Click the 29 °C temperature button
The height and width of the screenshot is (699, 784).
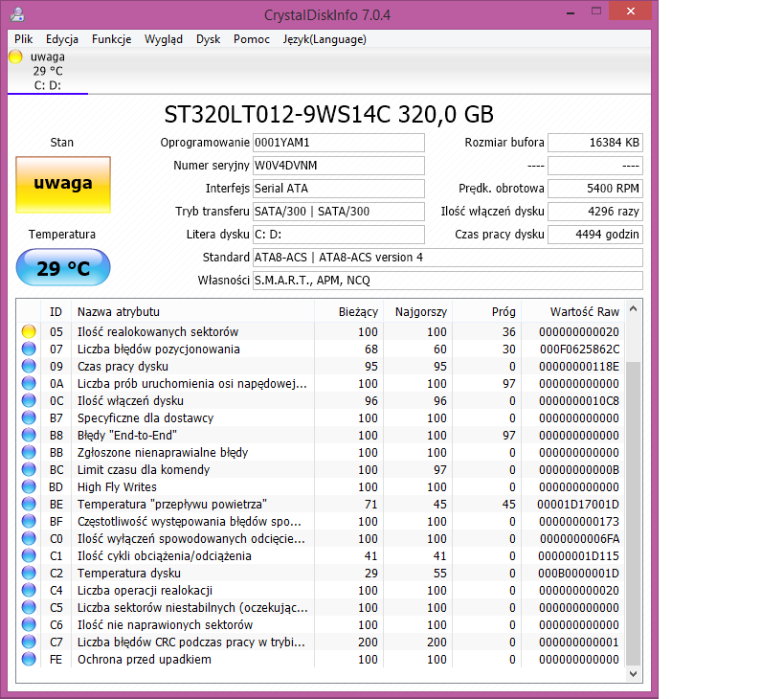point(63,267)
